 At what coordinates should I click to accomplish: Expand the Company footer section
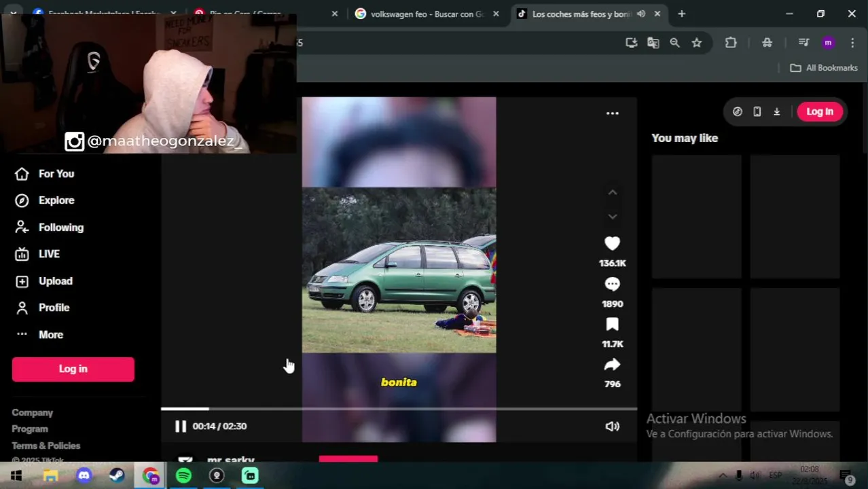(x=32, y=413)
